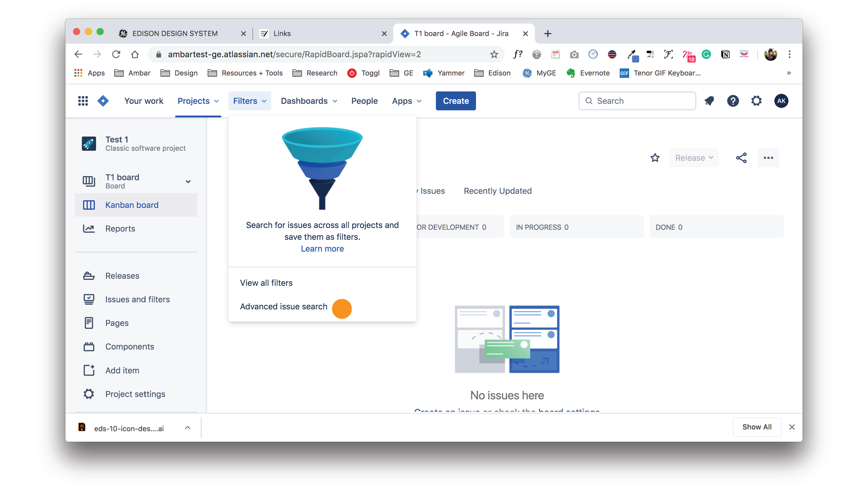Open People in top navigation
The height and width of the screenshot is (489, 868).
tap(364, 101)
